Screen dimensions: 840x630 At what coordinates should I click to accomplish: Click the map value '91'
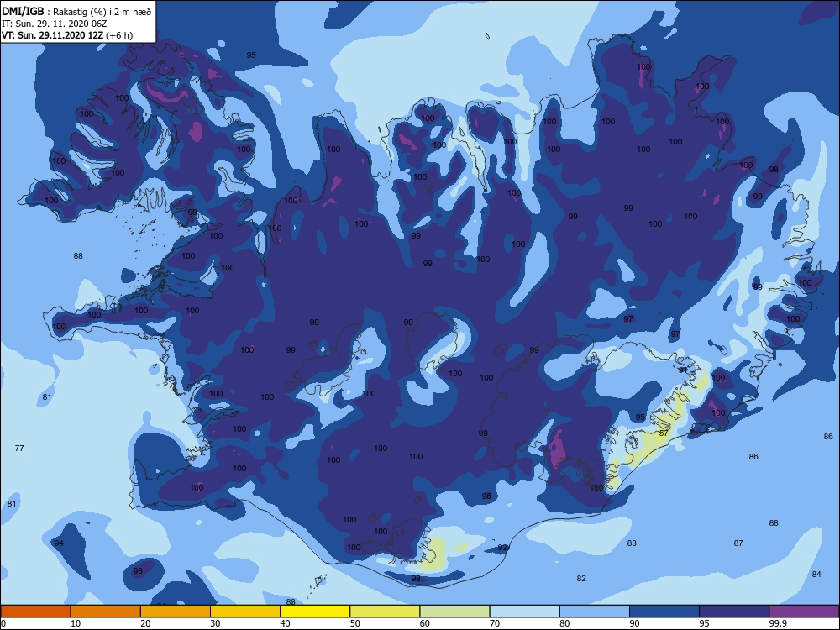point(682,370)
